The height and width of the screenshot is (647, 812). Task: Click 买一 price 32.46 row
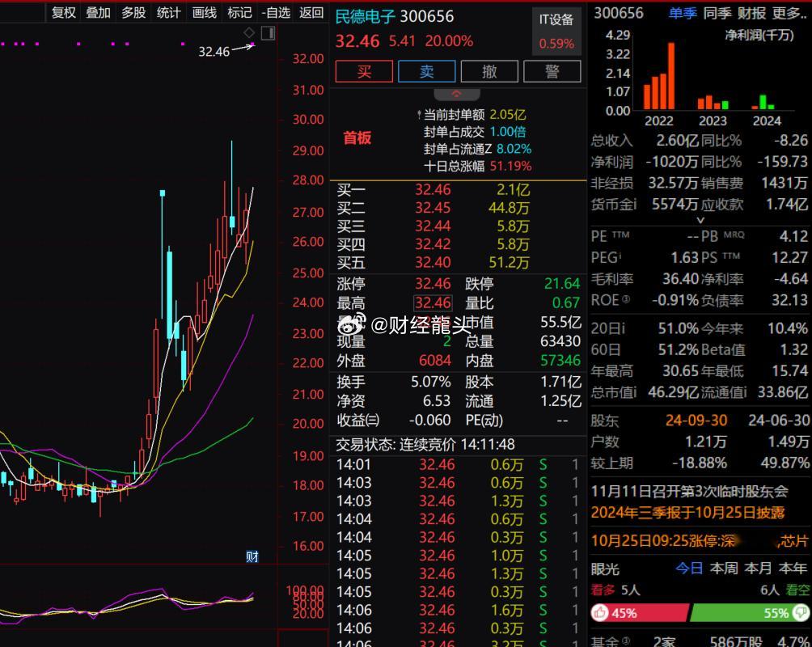click(459, 189)
